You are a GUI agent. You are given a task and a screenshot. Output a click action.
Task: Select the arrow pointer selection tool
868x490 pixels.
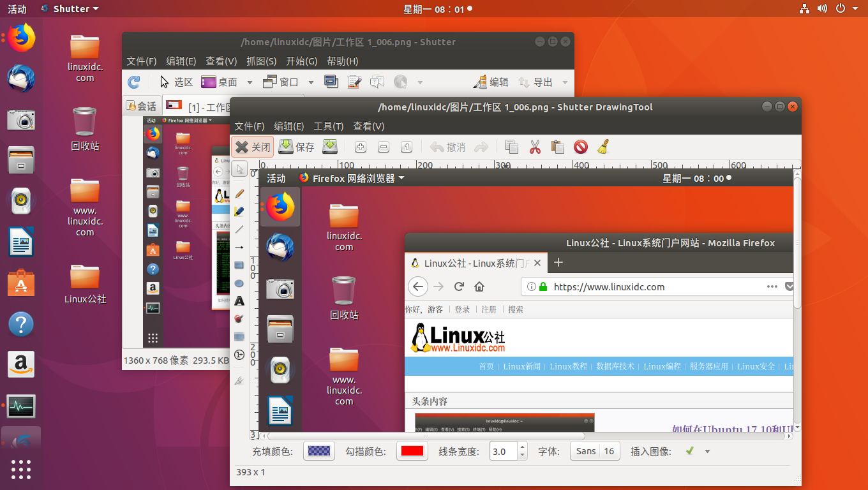pos(239,169)
